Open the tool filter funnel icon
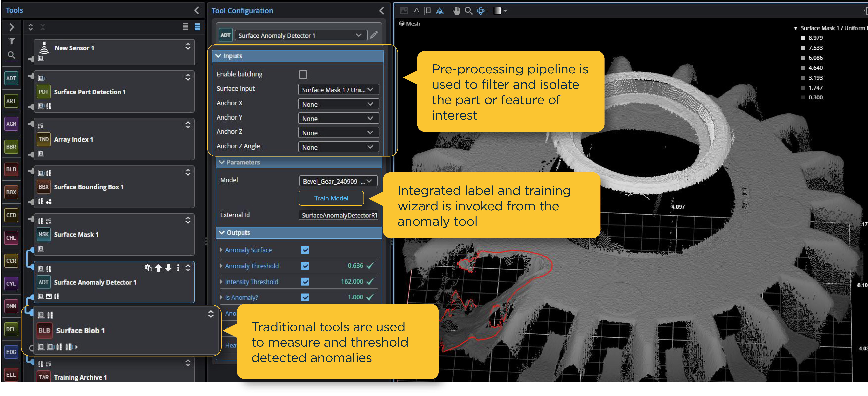Viewport: 868px width, 396px height. point(12,41)
